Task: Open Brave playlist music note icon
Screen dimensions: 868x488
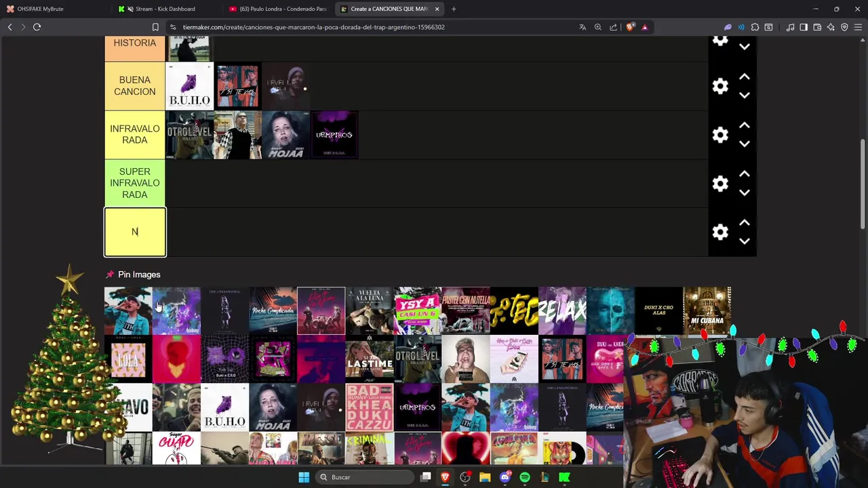Action: click(x=790, y=27)
